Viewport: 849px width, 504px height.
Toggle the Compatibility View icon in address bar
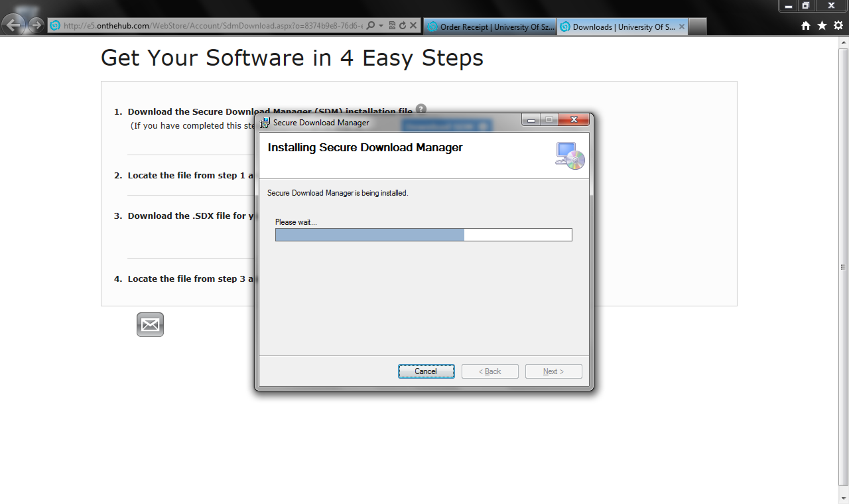[392, 26]
